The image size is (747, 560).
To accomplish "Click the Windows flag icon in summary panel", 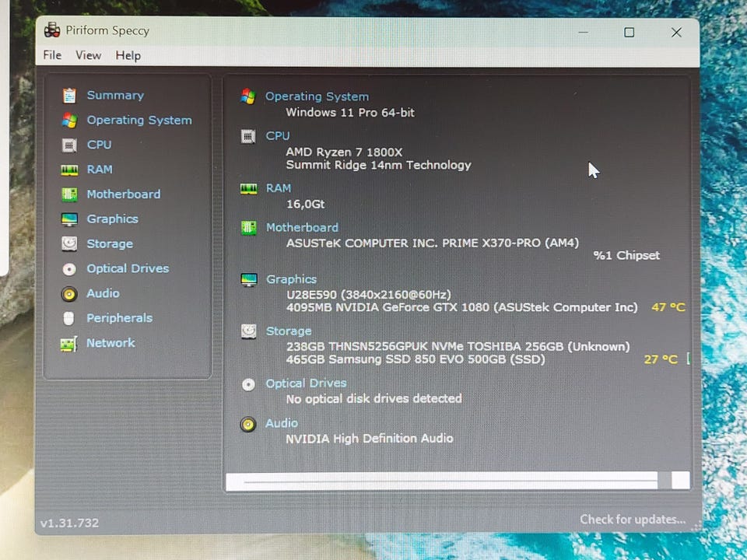I will tap(247, 96).
